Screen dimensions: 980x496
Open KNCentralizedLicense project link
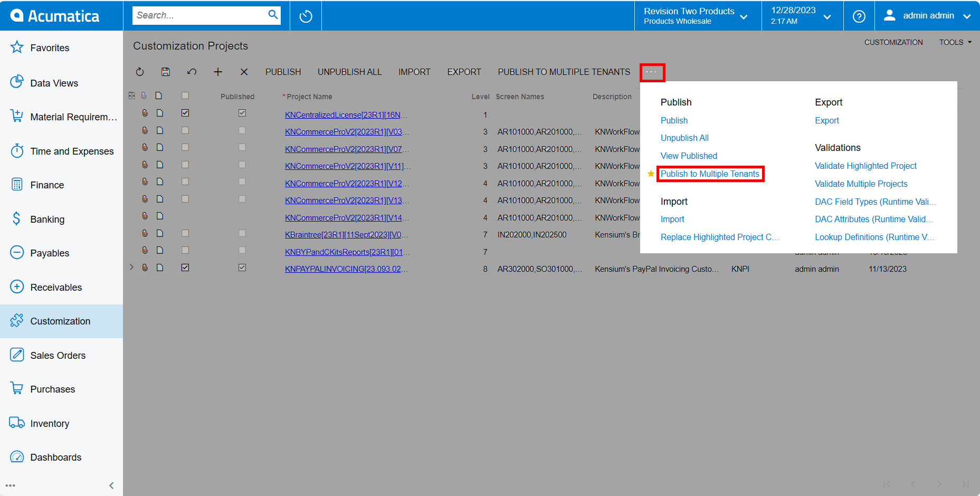click(x=346, y=115)
